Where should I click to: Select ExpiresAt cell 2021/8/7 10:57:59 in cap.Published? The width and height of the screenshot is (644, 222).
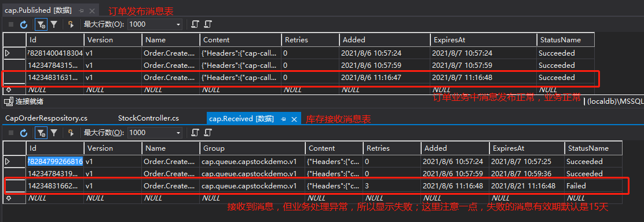(483, 65)
